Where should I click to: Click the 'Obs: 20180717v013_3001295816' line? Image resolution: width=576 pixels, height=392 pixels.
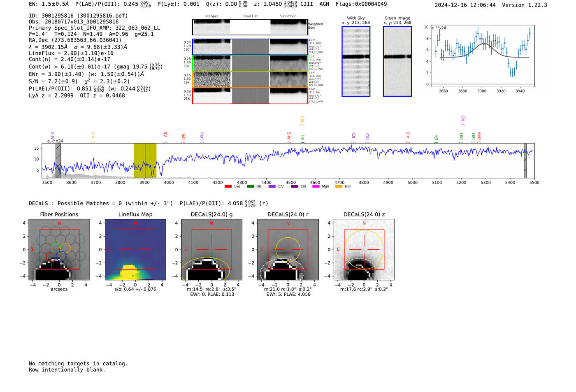(74, 22)
